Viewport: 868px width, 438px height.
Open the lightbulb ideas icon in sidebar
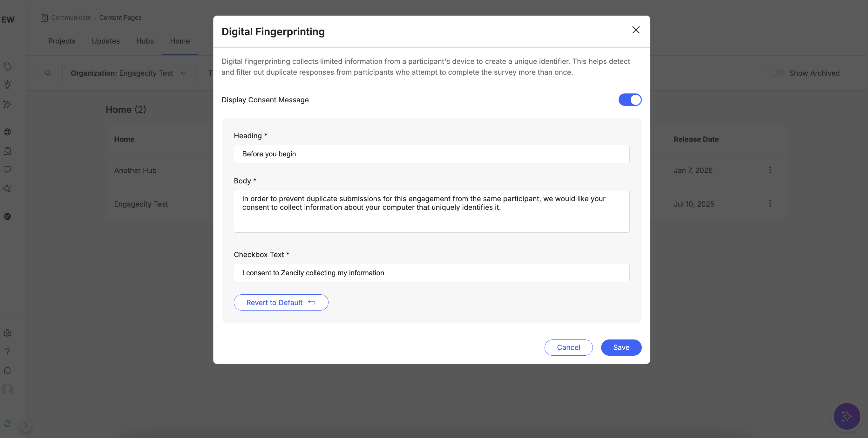click(7, 85)
